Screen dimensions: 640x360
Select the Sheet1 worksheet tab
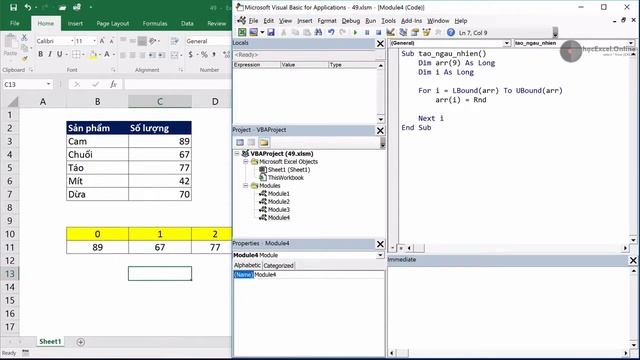coord(50,342)
